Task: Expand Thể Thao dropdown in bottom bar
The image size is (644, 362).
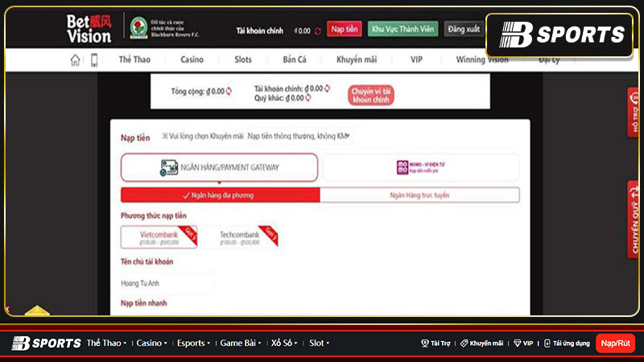Action: (106, 343)
